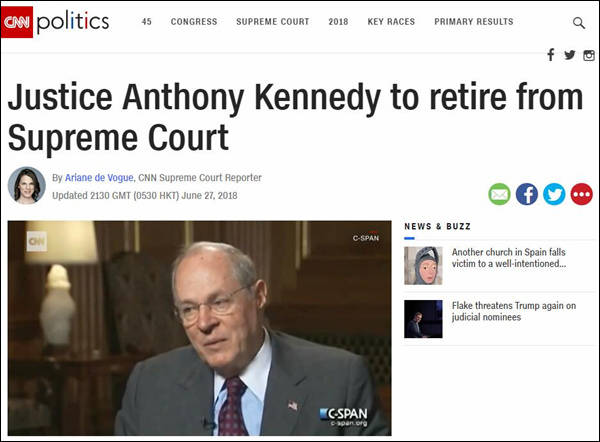Viewport: 600px width, 442px height.
Task: Open more share options red dots icon
Action: [x=581, y=194]
